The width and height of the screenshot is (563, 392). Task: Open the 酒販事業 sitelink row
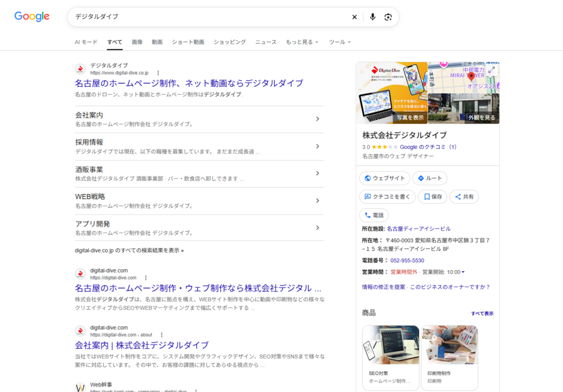[199, 174]
